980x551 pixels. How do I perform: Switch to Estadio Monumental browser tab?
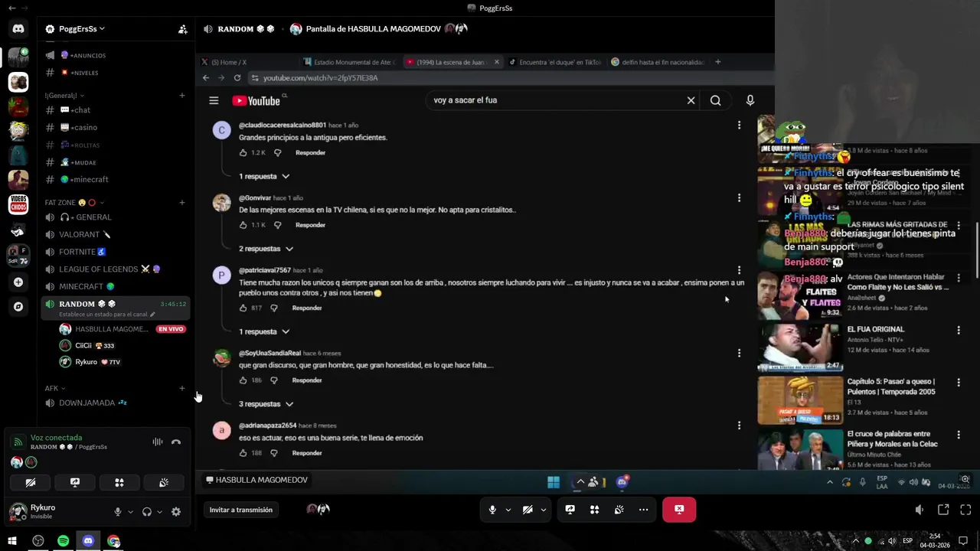(348, 62)
